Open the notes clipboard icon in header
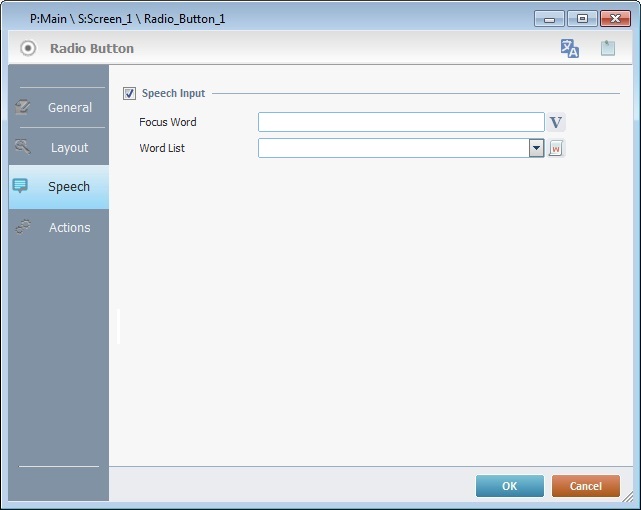This screenshot has width=641, height=510. pyautogui.click(x=607, y=48)
